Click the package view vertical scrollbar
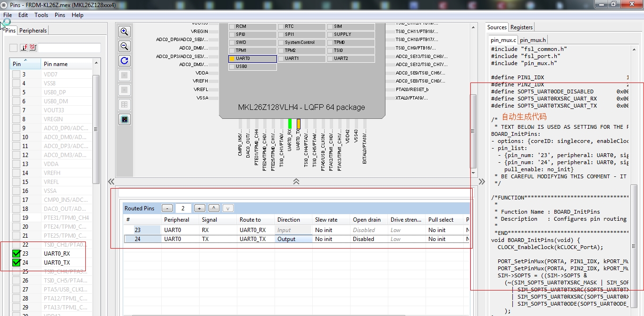The image size is (644, 316). [x=474, y=132]
